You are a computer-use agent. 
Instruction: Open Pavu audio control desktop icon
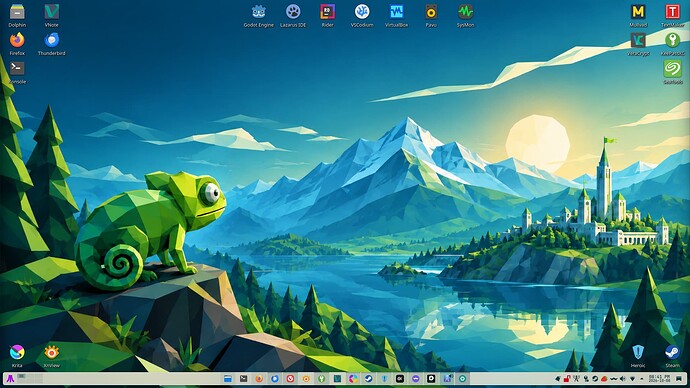[431, 15]
